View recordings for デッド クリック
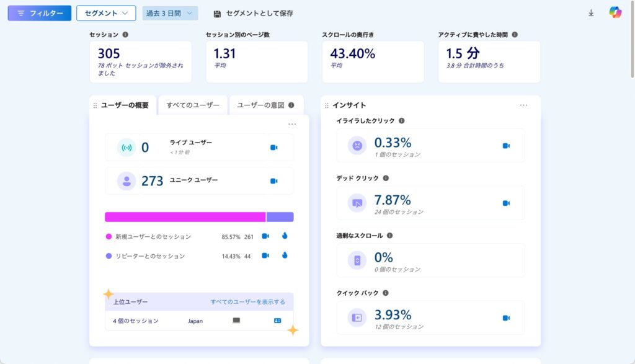The image size is (635, 364). [506, 203]
